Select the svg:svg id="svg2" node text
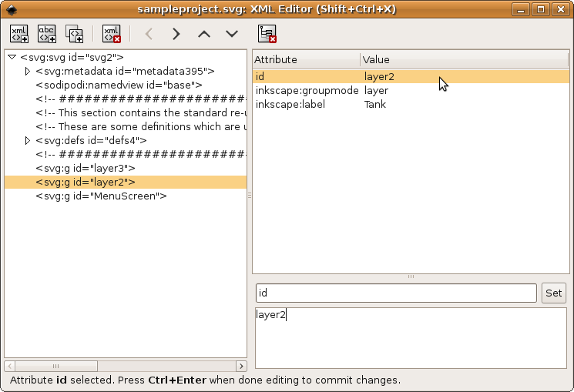Screen dimensions: 574x392 [72, 57]
